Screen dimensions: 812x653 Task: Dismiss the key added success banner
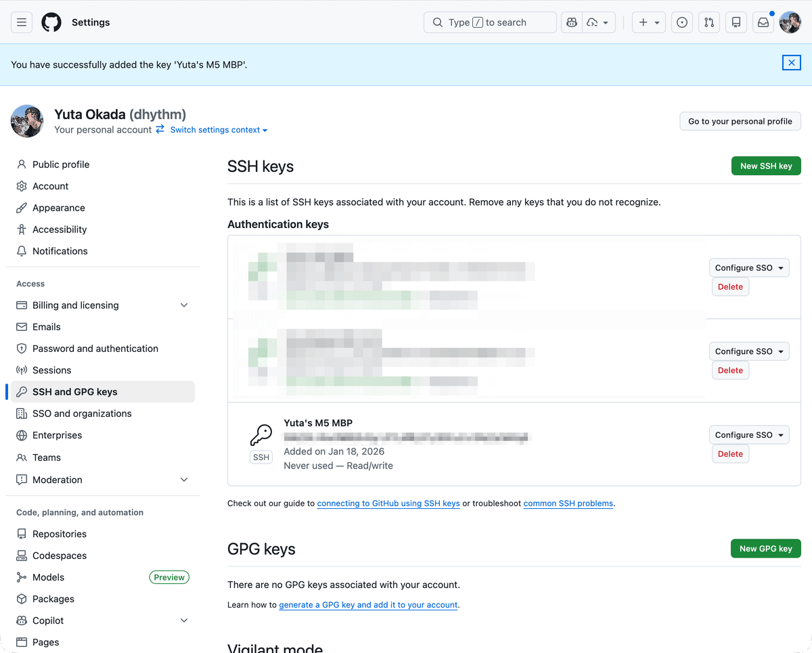pos(791,63)
